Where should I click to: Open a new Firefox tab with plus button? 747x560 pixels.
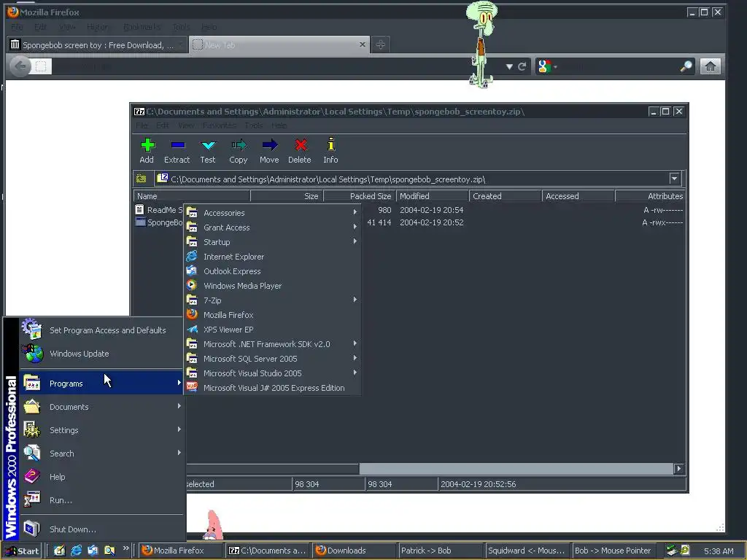click(x=380, y=44)
